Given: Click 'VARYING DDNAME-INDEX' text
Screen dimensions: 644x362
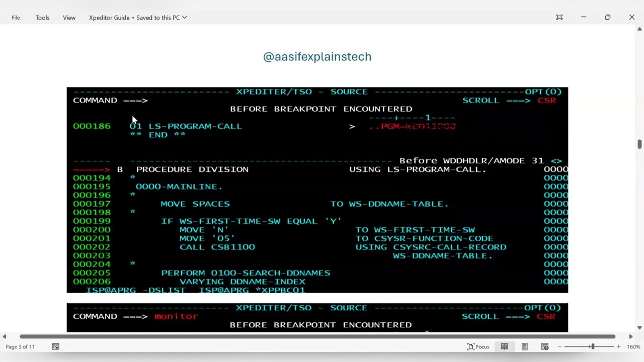Looking at the screenshot, I should click(x=243, y=282).
